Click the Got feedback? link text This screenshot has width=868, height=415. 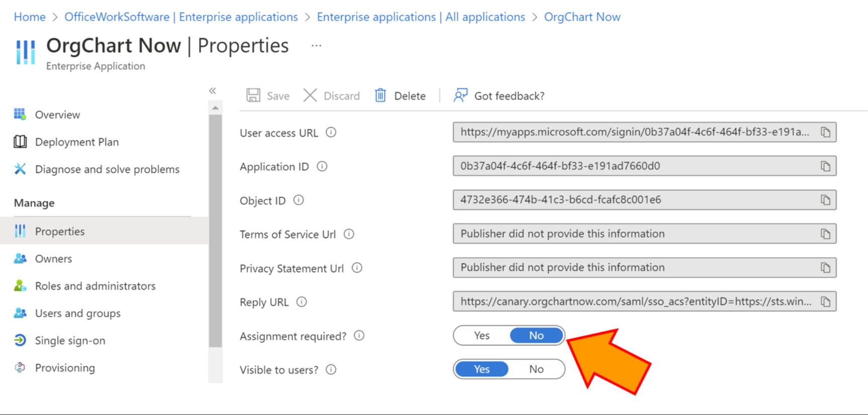[509, 96]
